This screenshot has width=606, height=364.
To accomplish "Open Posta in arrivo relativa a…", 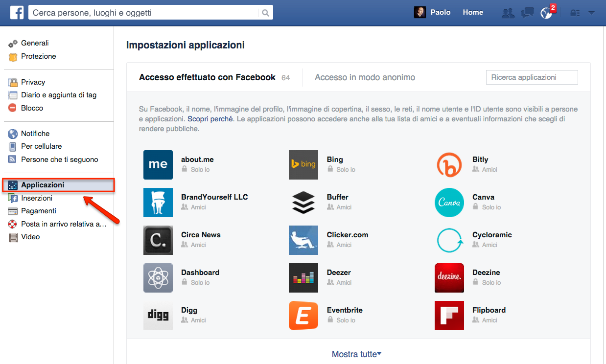I will (63, 224).
